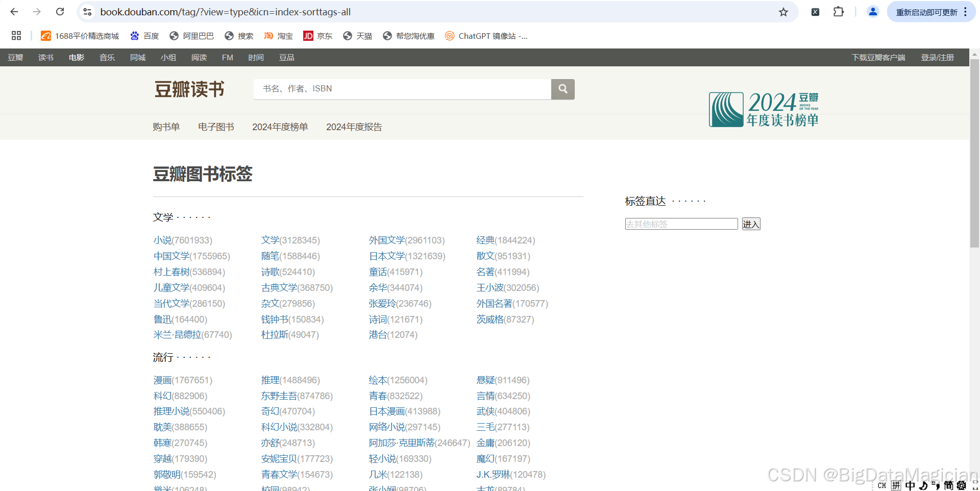980x491 pixels.
Task: Click the 重新启动即可更新 update button
Action: [x=927, y=12]
